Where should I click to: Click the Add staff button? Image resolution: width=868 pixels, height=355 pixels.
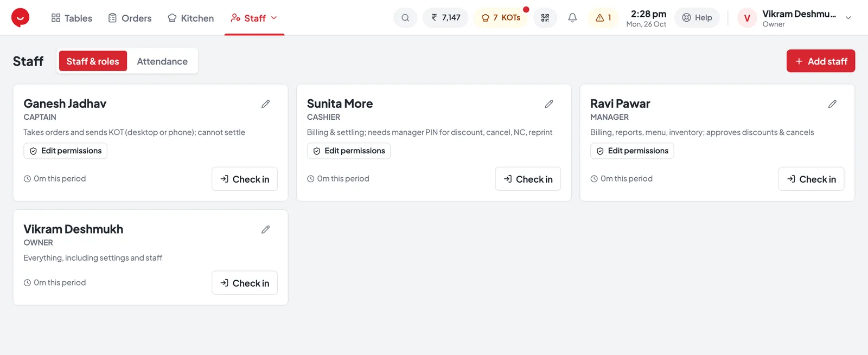click(x=821, y=61)
